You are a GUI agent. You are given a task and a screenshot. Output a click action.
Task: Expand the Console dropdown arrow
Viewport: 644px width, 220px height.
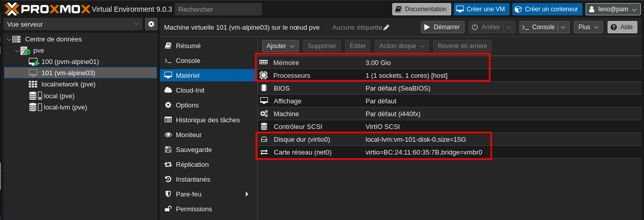563,27
